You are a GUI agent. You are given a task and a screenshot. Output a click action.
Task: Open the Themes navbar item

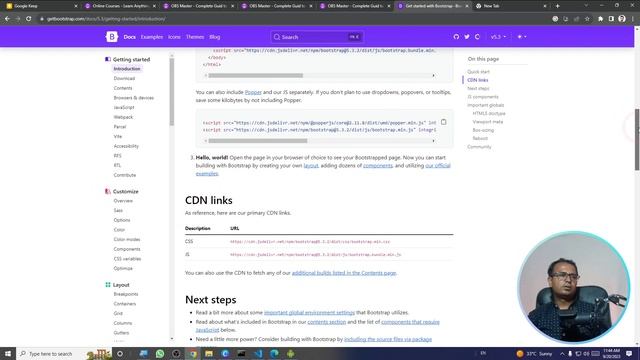click(195, 37)
